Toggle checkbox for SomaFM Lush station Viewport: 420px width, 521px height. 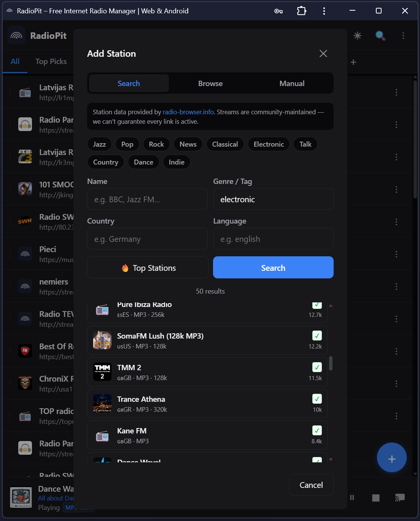317,336
